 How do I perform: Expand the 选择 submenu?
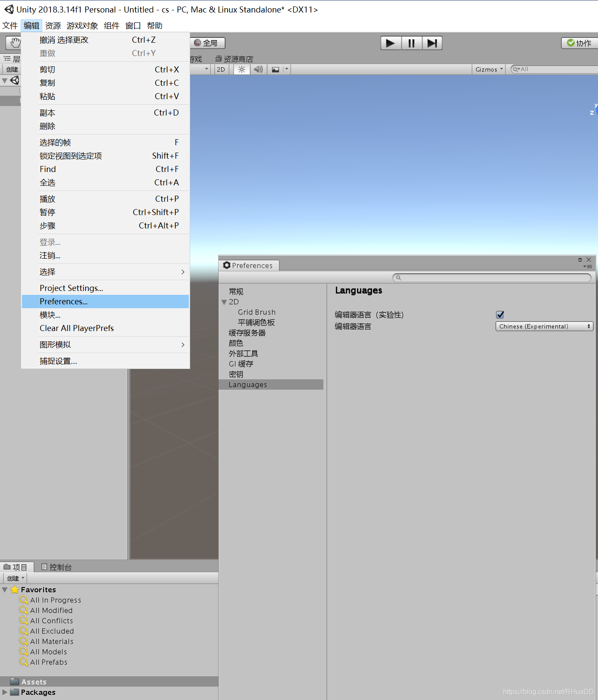point(105,272)
